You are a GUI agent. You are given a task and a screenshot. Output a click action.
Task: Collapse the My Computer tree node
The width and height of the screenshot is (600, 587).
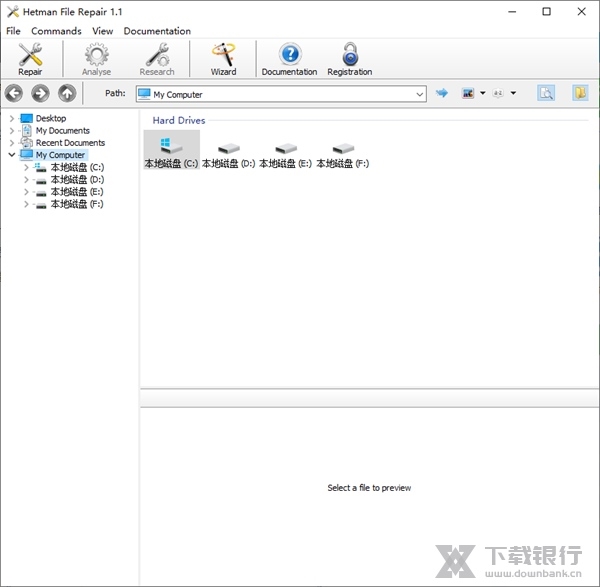click(x=12, y=155)
